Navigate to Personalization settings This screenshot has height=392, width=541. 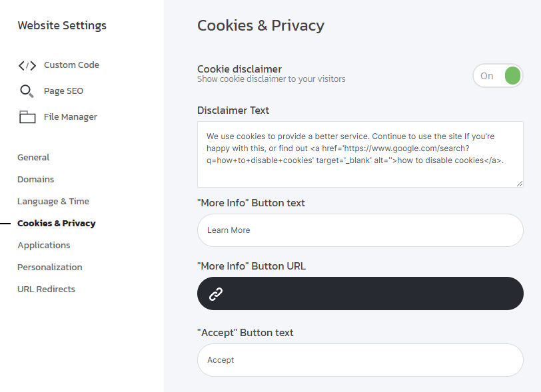click(x=50, y=268)
